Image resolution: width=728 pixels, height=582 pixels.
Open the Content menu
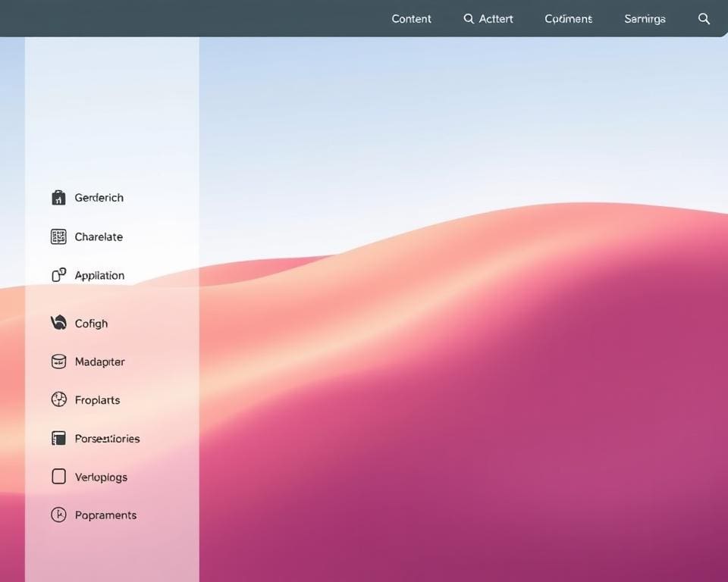click(x=411, y=19)
